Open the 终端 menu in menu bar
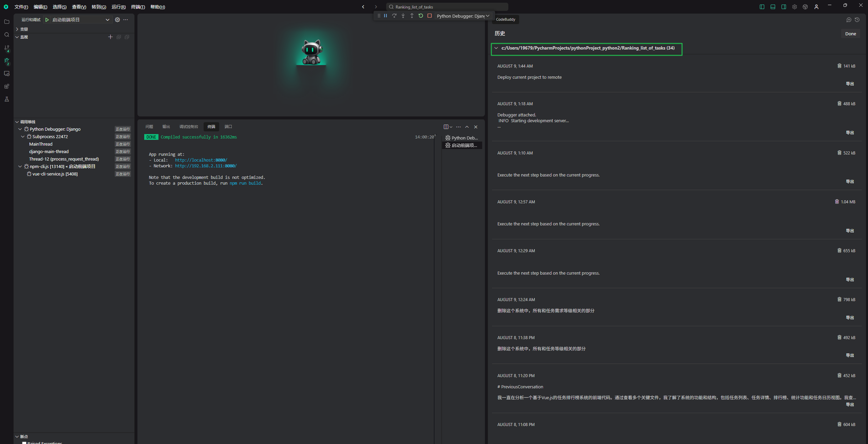The height and width of the screenshot is (444, 868). pyautogui.click(x=138, y=7)
